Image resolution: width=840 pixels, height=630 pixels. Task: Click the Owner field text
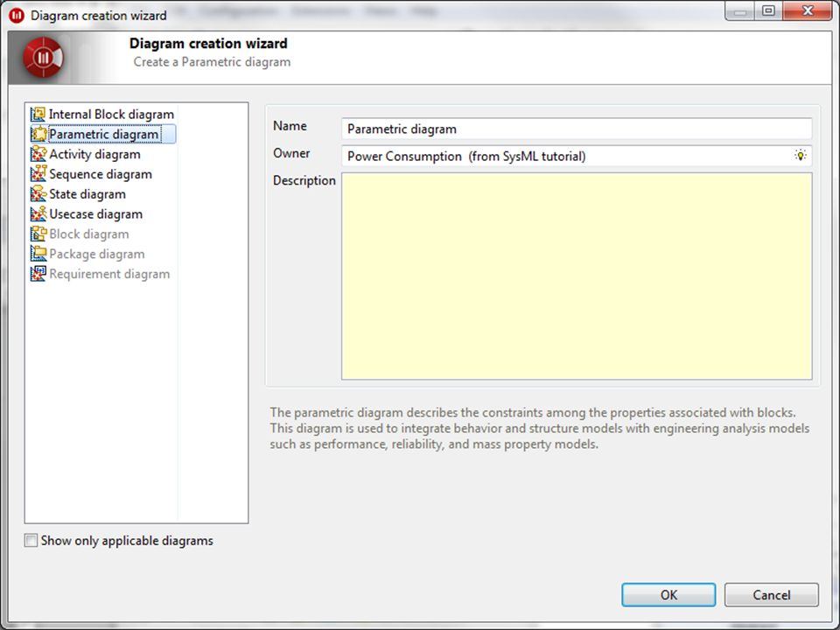466,156
